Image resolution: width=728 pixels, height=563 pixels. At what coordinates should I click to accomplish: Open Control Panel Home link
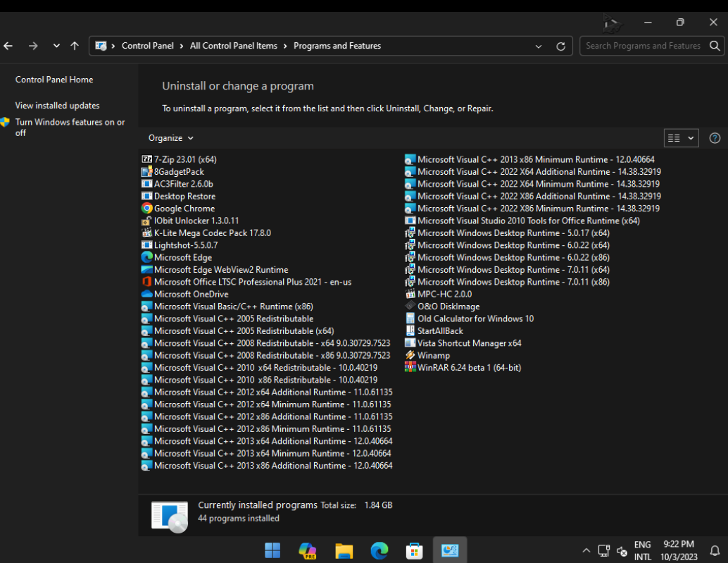pyautogui.click(x=54, y=80)
